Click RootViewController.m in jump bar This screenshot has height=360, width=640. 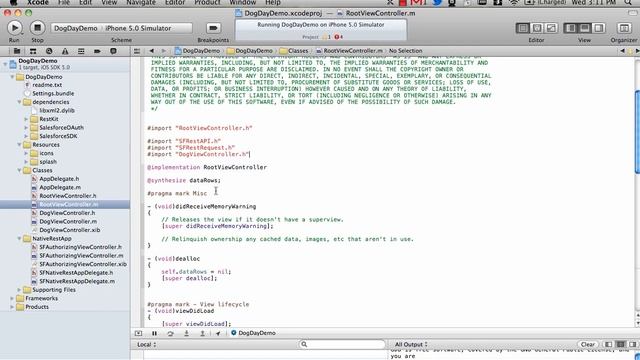coord(349,51)
